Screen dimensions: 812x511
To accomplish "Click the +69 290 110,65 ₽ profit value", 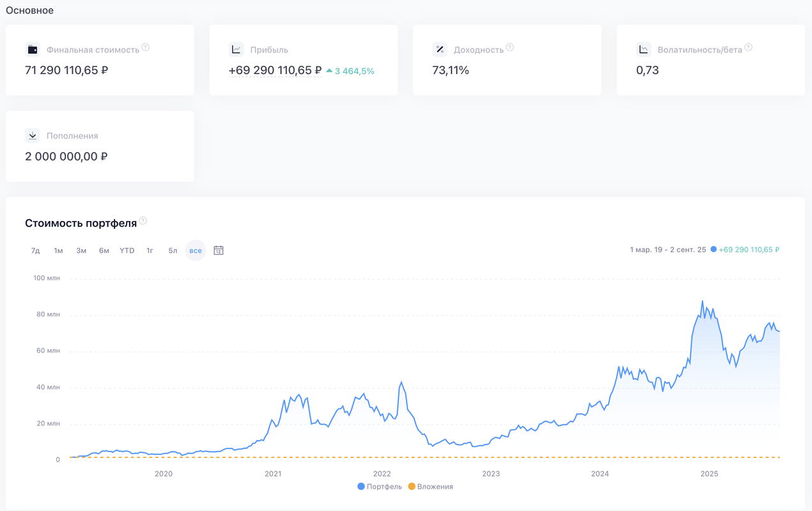I will [x=275, y=70].
